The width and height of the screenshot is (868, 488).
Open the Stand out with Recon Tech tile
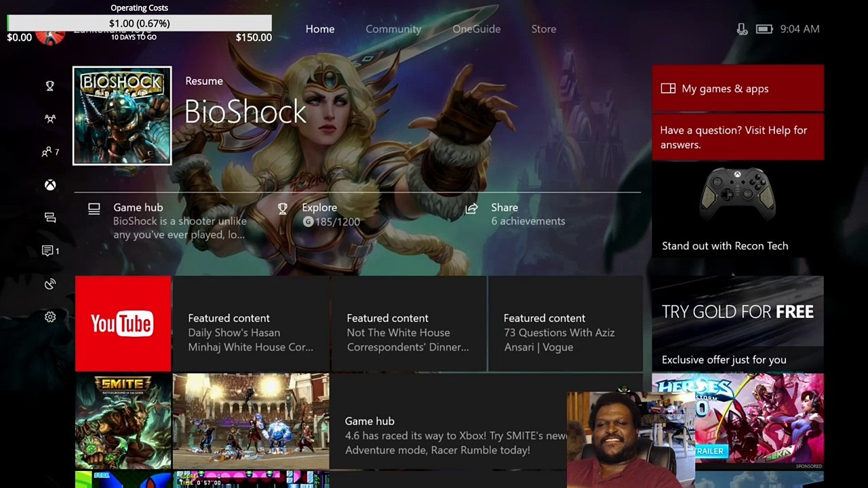(x=738, y=210)
